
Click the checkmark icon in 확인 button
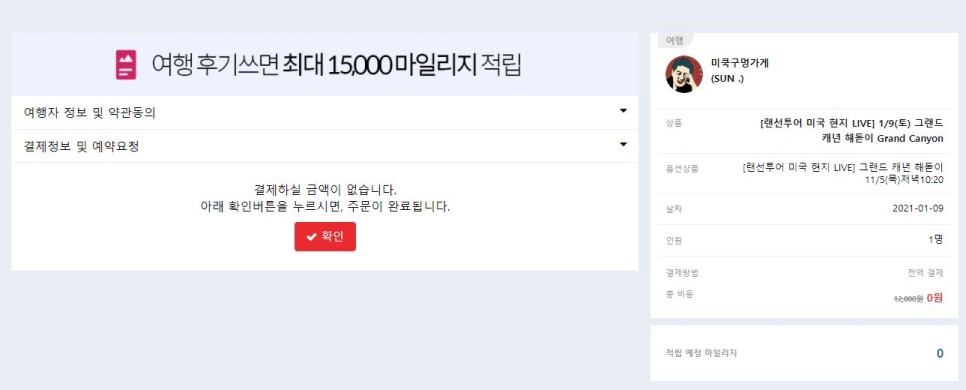point(312,237)
